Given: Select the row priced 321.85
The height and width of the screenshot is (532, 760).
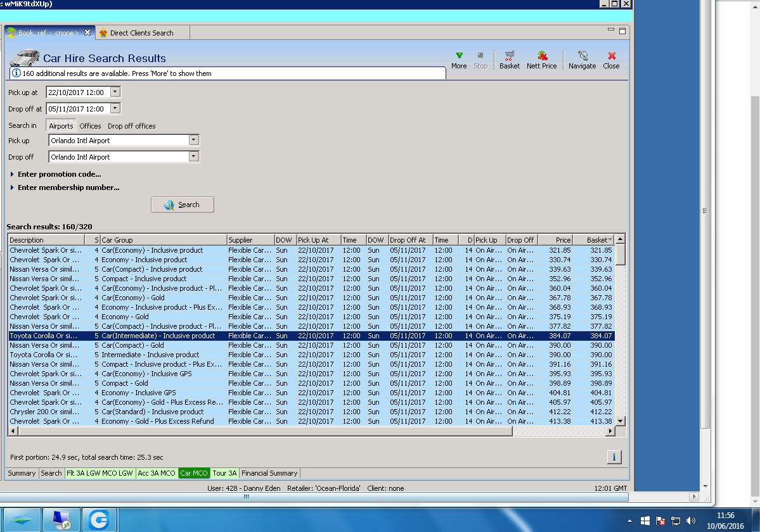Looking at the screenshot, I should coord(311,250).
